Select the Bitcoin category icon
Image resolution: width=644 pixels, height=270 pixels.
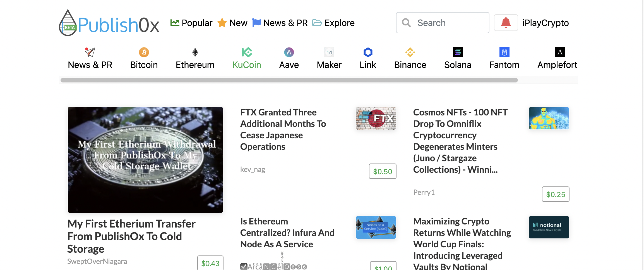coord(144,52)
